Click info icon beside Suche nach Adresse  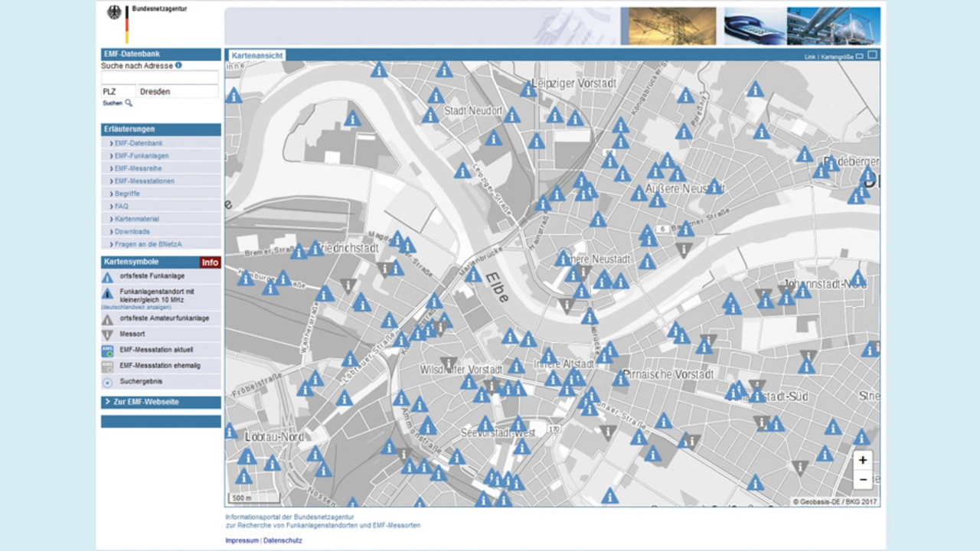pyautogui.click(x=178, y=66)
